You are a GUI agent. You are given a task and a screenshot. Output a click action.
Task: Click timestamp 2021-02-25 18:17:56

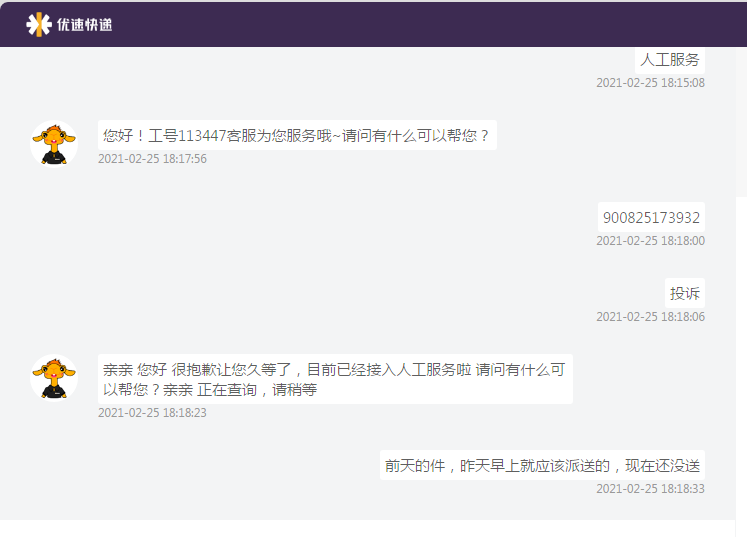152,159
